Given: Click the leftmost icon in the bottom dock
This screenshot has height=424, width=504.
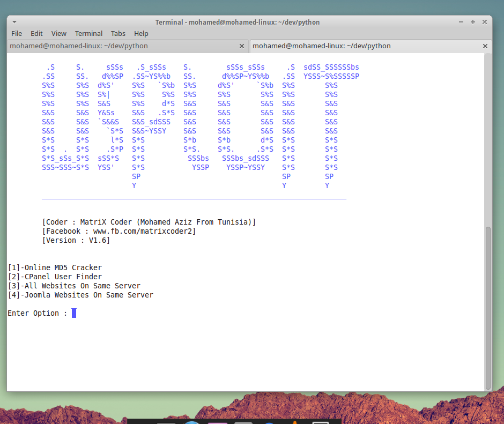Looking at the screenshot, I should point(166,421).
